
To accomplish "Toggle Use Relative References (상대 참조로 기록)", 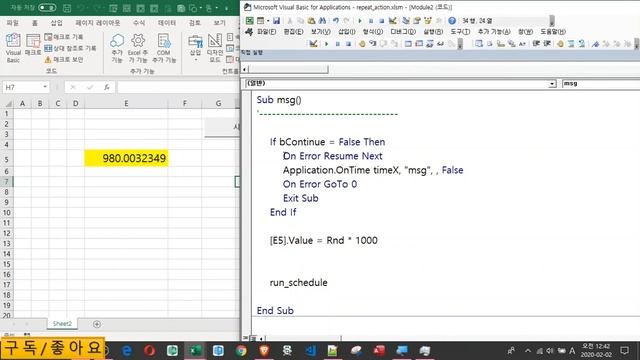I will coord(70,48).
